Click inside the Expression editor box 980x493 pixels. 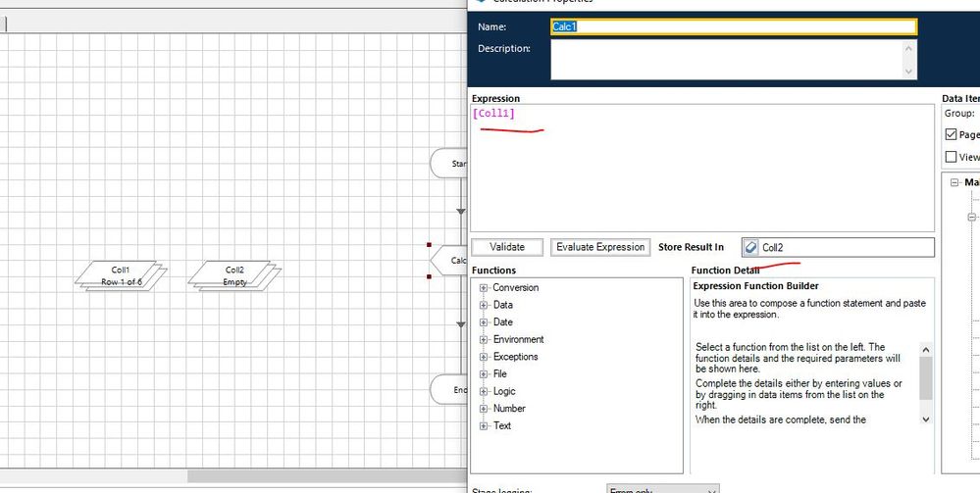701,176
